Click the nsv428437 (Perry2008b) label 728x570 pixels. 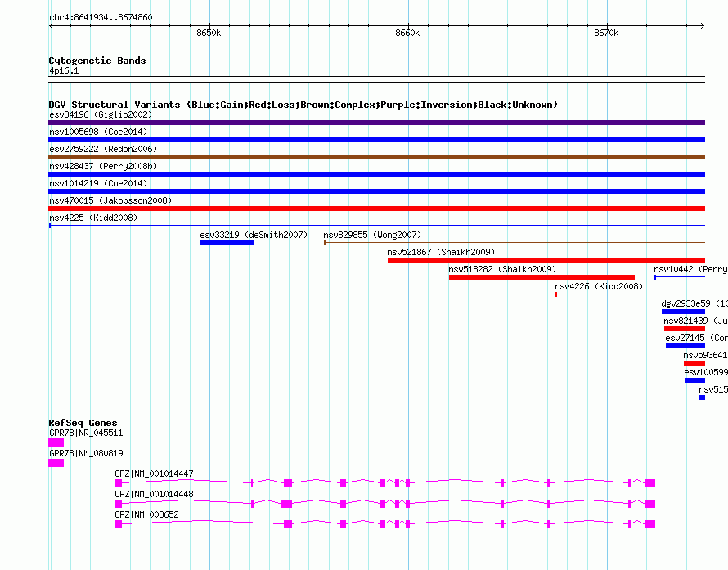click(103, 166)
